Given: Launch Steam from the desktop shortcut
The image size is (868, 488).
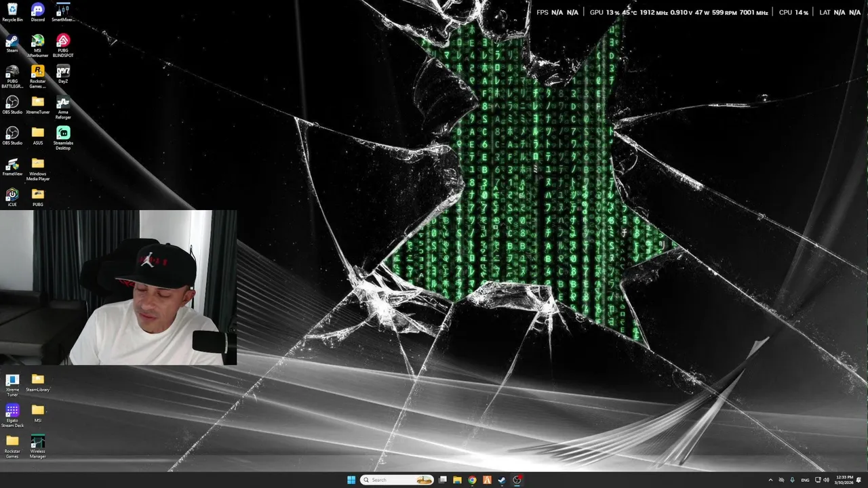Looking at the screenshot, I should pos(12,43).
